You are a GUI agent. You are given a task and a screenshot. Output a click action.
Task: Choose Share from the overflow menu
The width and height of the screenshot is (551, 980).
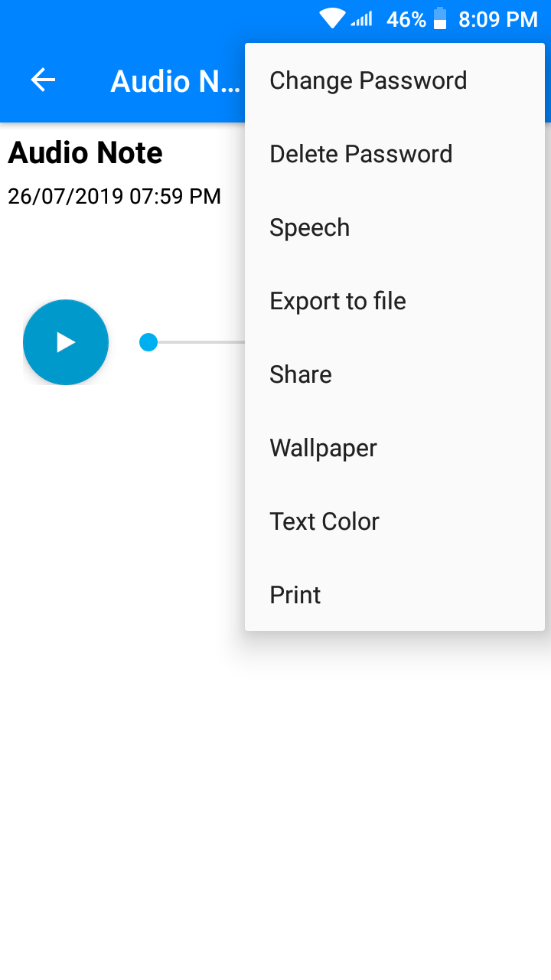point(395,374)
